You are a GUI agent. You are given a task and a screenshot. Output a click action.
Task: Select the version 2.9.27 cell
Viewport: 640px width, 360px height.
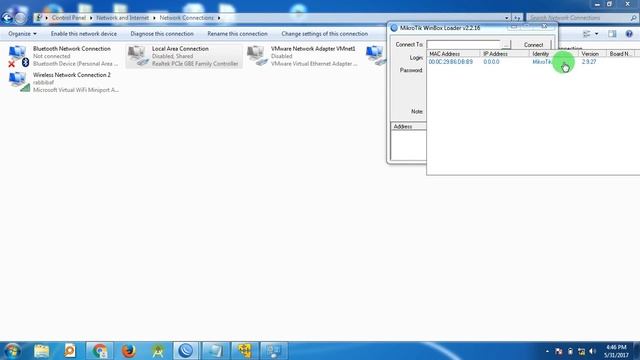tap(589, 62)
